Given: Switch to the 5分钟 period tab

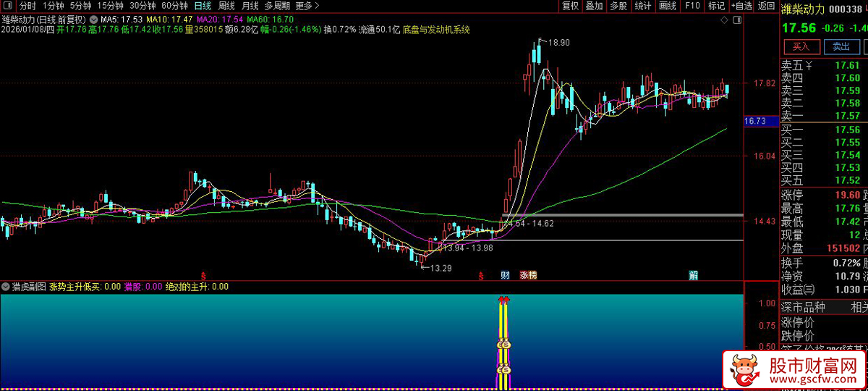Looking at the screenshot, I should 80,6.
